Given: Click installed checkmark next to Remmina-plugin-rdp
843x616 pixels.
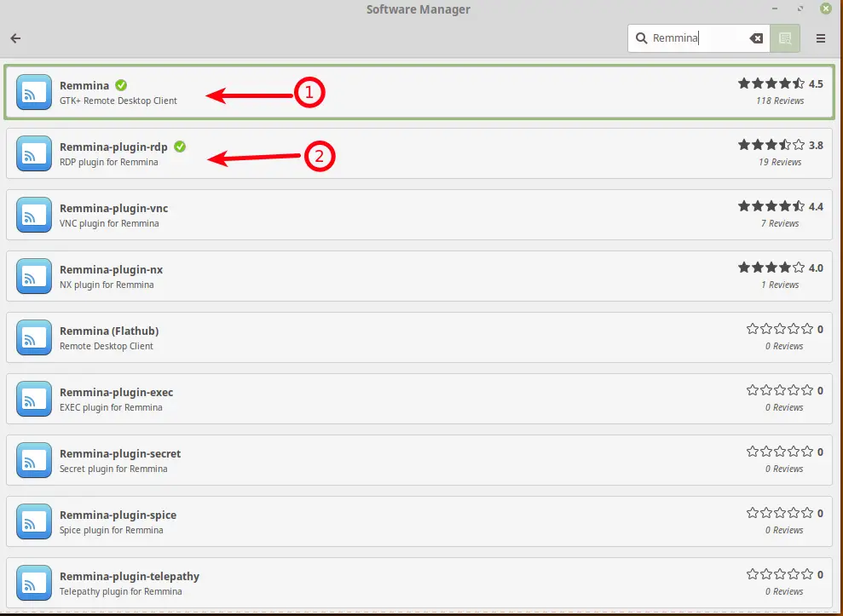Looking at the screenshot, I should (x=180, y=147).
